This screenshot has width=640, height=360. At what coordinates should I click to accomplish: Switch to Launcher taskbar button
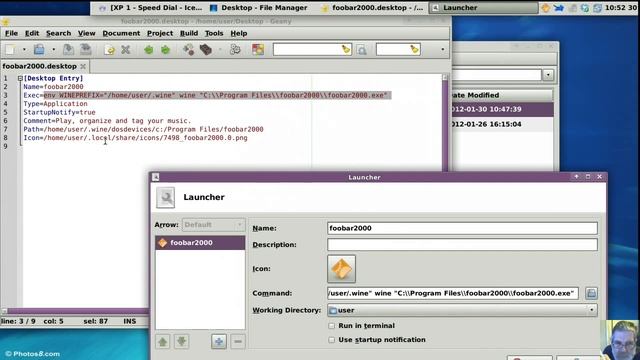click(483, 8)
